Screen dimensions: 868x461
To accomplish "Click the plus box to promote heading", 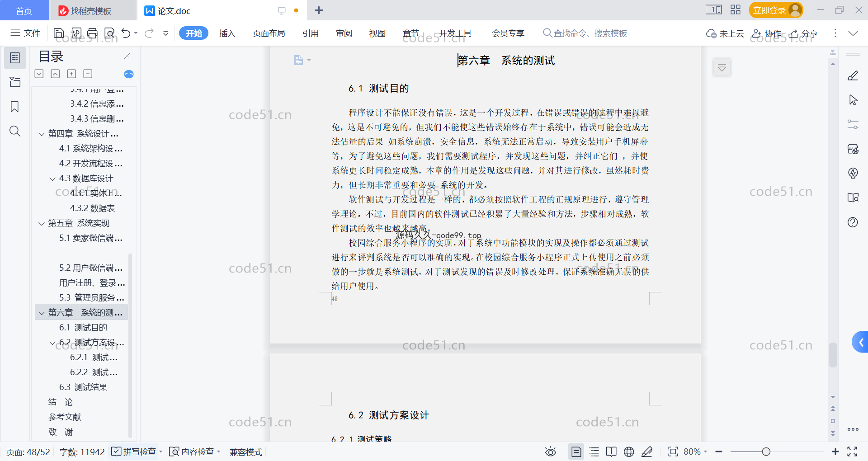I will point(71,74).
